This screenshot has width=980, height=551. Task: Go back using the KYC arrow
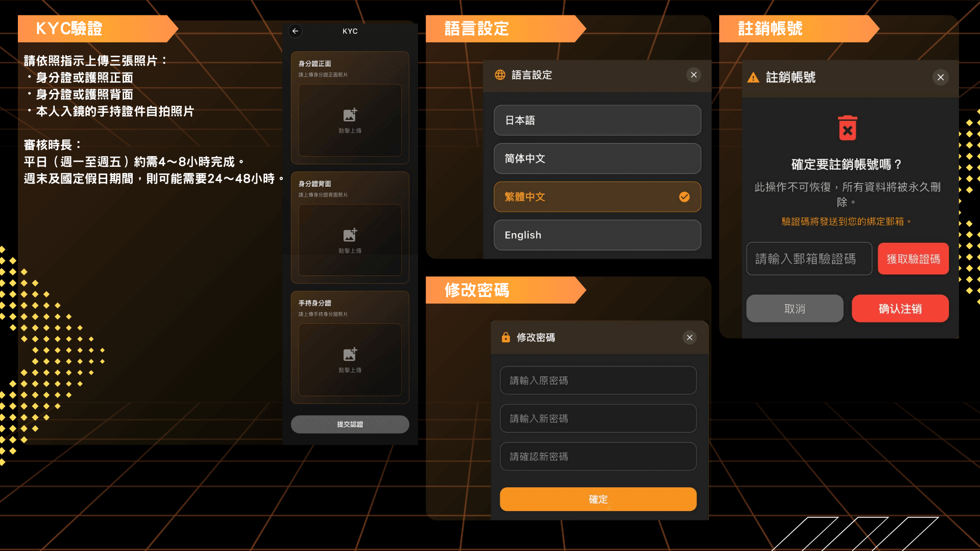295,31
